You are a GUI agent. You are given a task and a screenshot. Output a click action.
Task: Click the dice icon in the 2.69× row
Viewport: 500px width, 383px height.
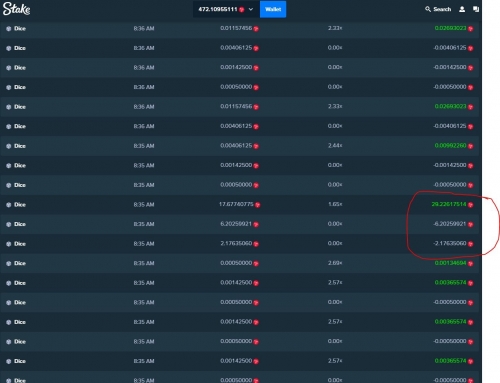(9, 264)
